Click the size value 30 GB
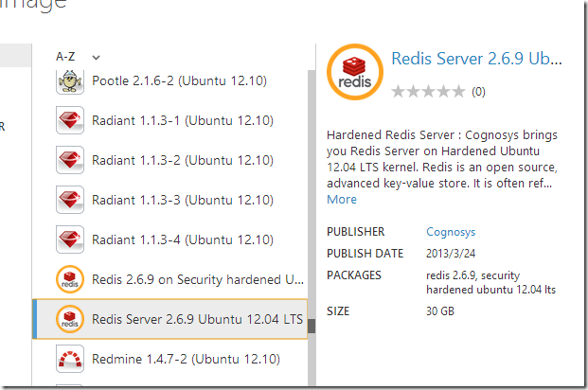This screenshot has width=588, height=390. [x=440, y=311]
